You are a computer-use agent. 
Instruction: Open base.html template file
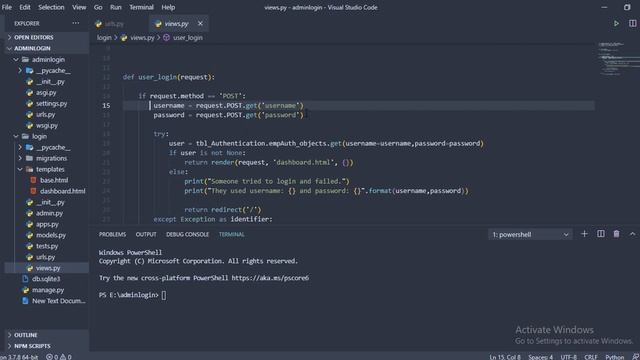click(54, 180)
